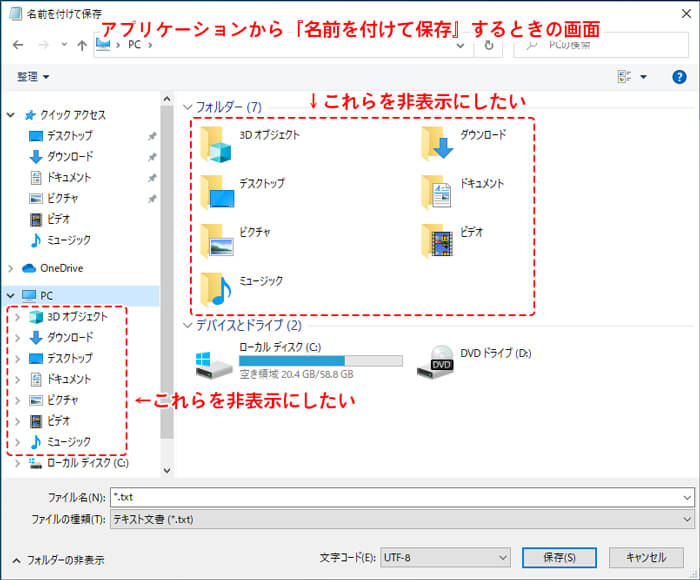Open the recent locations dropdown arrow
This screenshot has height=580, width=700.
pos(64,45)
